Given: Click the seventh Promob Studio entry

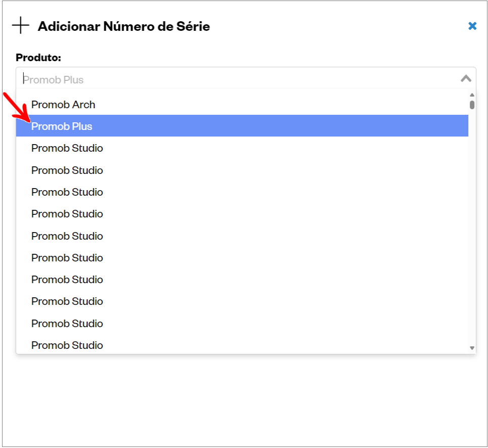Looking at the screenshot, I should click(67, 280).
